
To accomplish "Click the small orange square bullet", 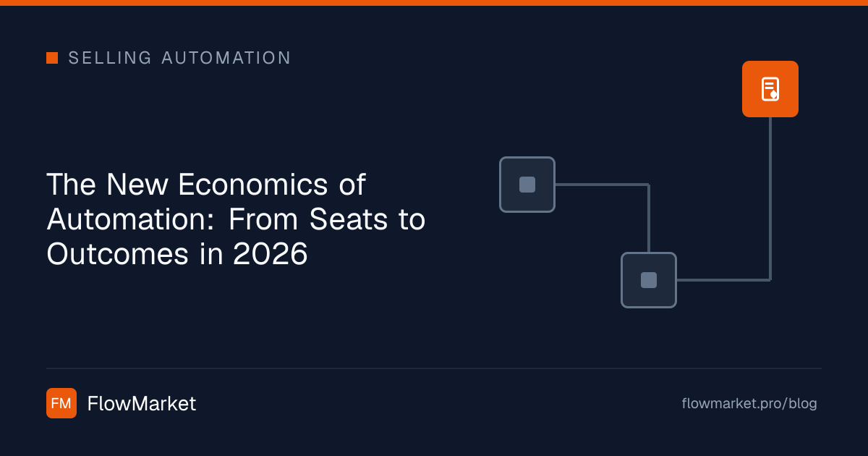I will [x=52, y=58].
